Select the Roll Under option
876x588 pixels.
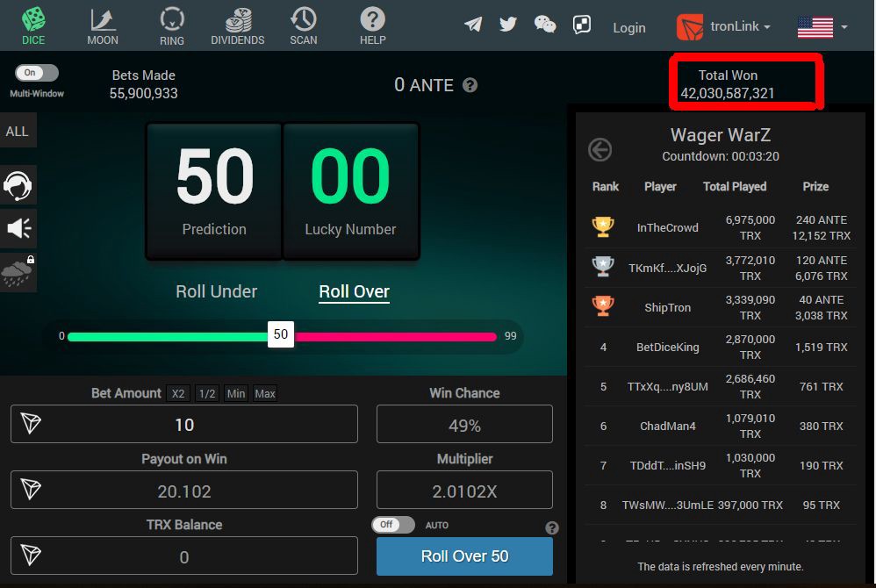coord(216,291)
